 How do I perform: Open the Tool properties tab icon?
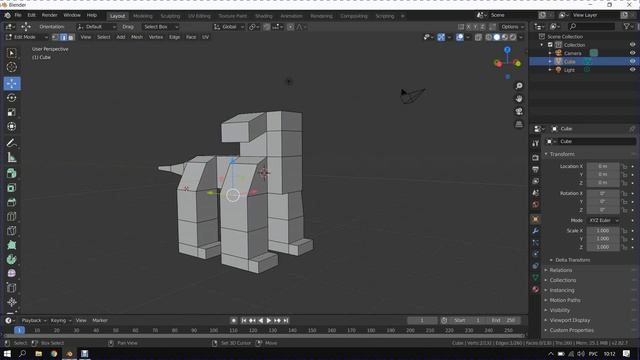tap(536, 143)
